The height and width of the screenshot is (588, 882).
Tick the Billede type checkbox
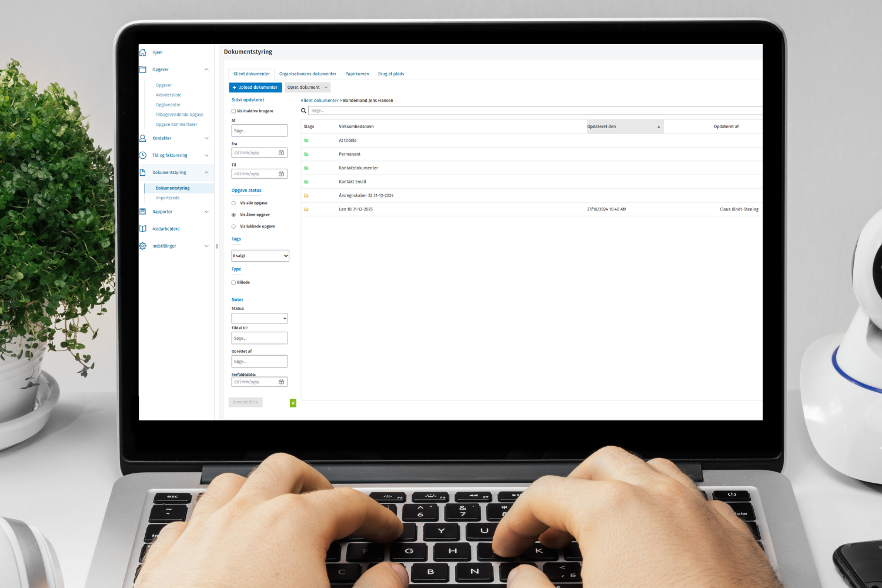(x=233, y=283)
